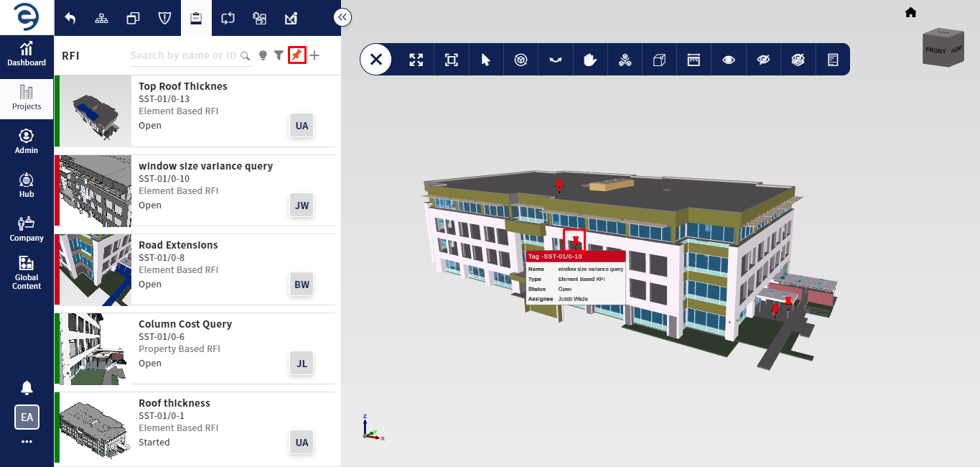980x467 pixels.
Task: Click the single cube box icon
Action: pos(659,60)
